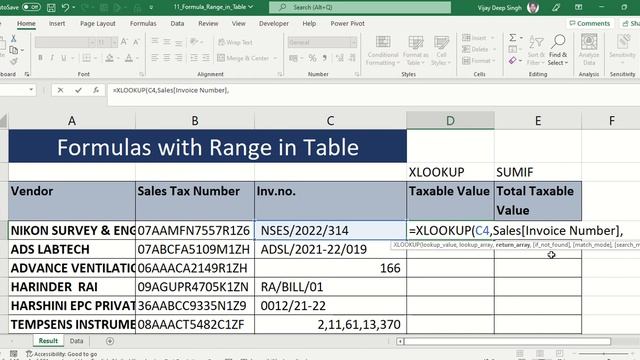Click the Percent Style icon
Viewport: 640px width, 360px height.
pos(312,58)
